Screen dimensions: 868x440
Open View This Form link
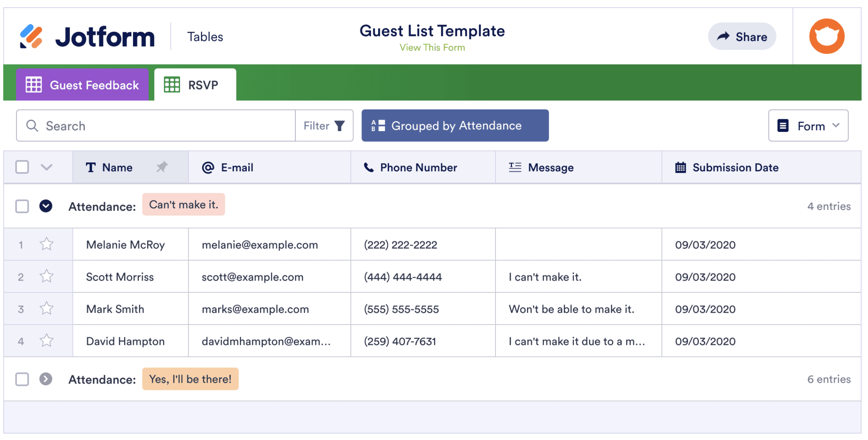pos(432,48)
